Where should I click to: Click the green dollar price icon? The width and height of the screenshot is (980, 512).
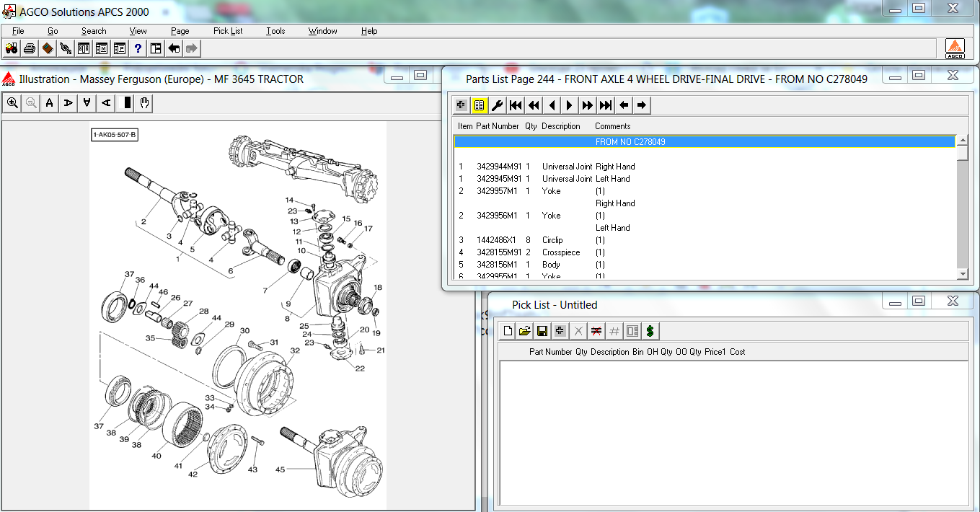pyautogui.click(x=650, y=331)
